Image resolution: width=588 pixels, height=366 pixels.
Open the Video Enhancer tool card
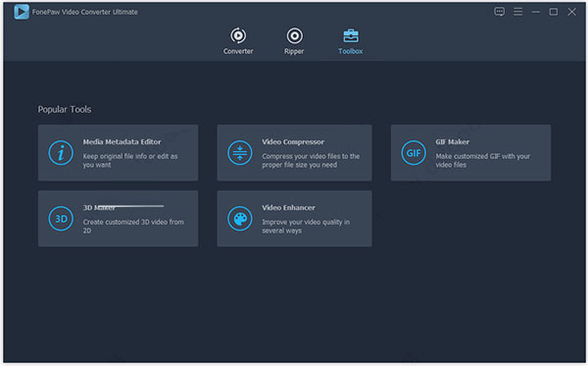(294, 219)
